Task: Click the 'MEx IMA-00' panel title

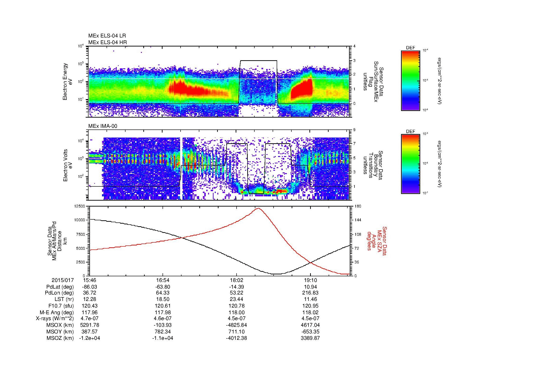Action: click(x=103, y=126)
